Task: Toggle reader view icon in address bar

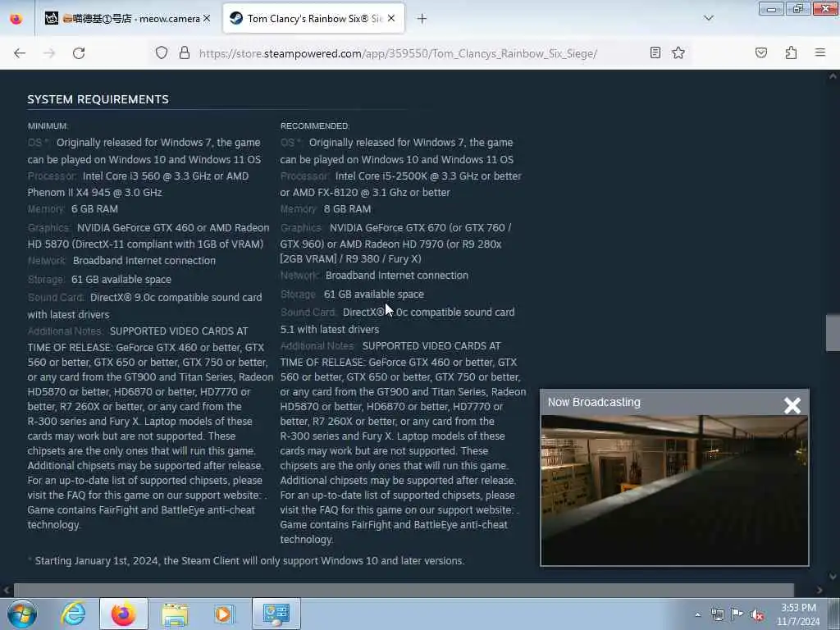Action: 655,52
